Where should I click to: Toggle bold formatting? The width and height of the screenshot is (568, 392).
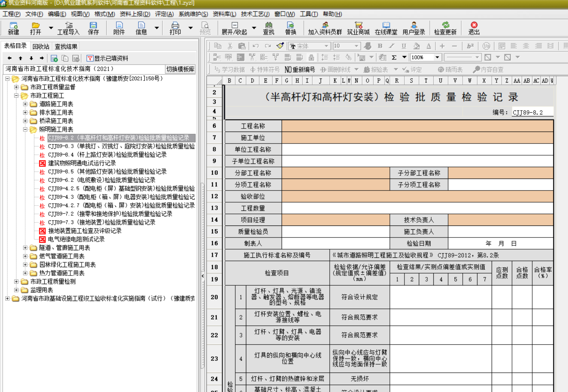pyautogui.click(x=380, y=46)
